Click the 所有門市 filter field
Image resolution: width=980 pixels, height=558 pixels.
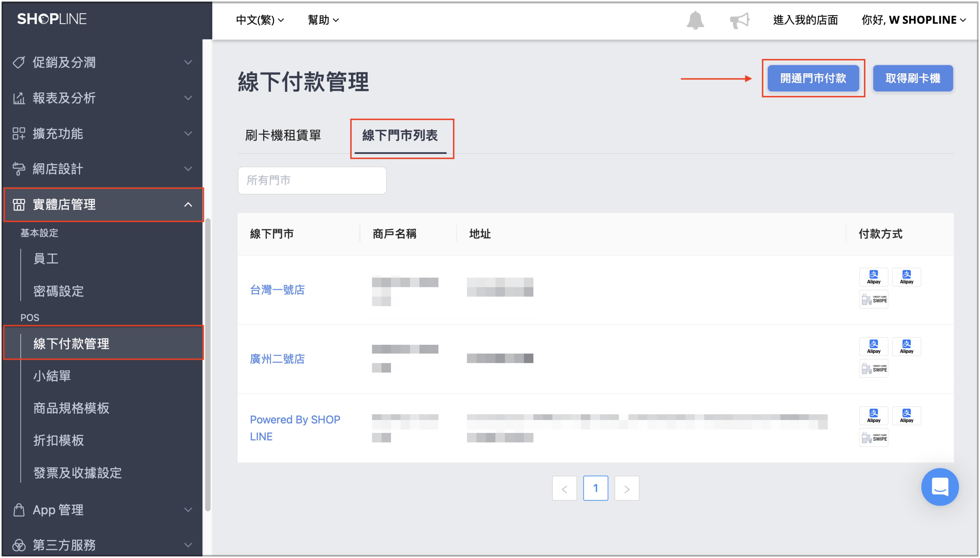coord(312,180)
